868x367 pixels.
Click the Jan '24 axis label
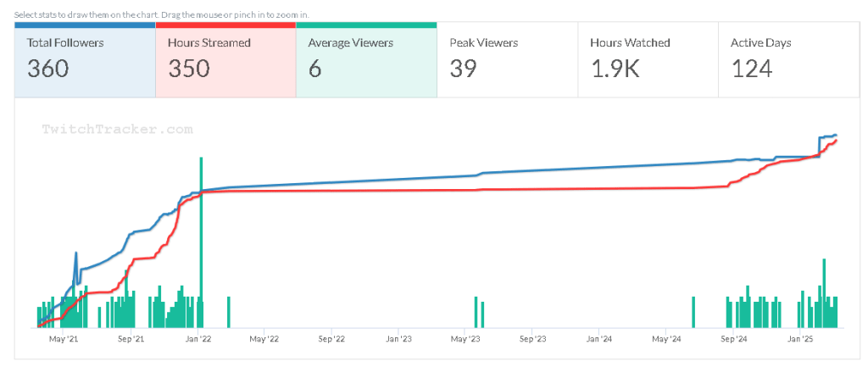[599, 339]
